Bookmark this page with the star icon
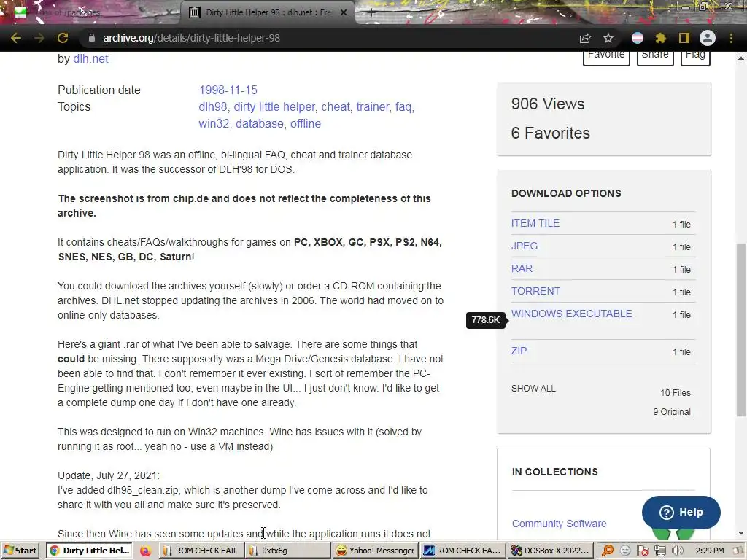 point(608,38)
